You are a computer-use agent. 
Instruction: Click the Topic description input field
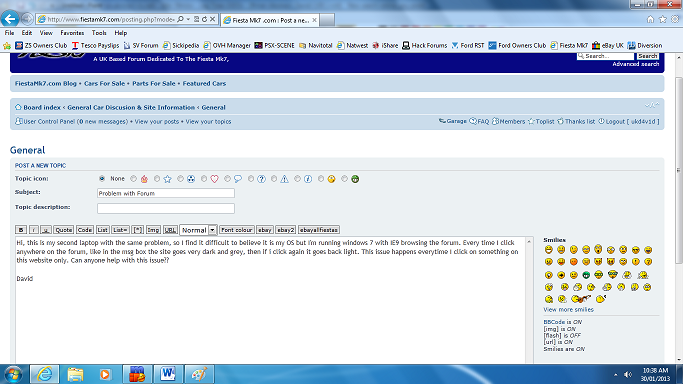(x=166, y=209)
